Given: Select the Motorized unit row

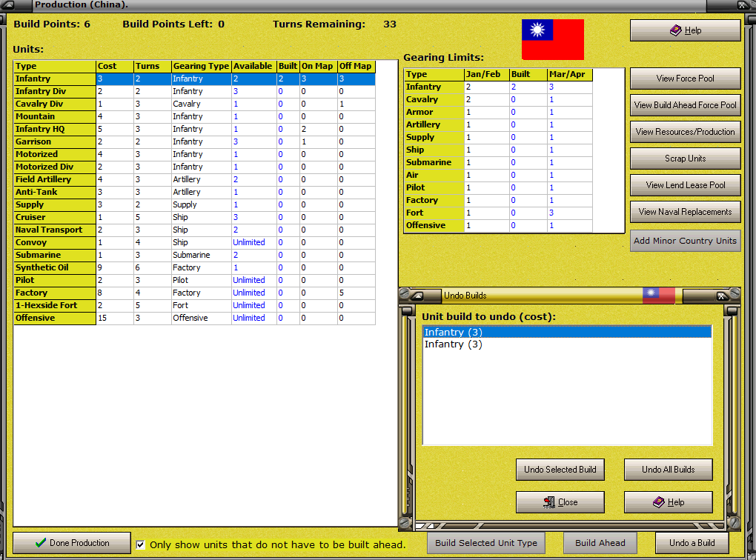Looking at the screenshot, I should [x=195, y=154].
